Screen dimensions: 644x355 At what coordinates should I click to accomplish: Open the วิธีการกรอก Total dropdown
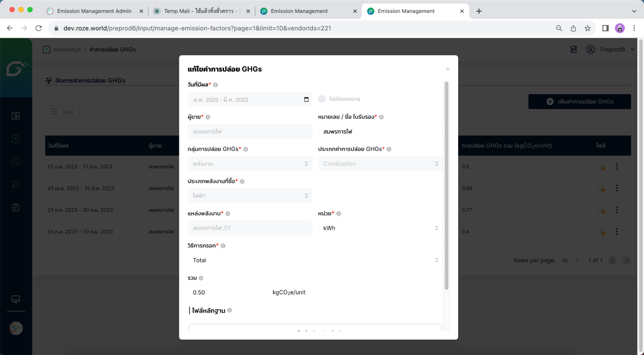tap(315, 260)
